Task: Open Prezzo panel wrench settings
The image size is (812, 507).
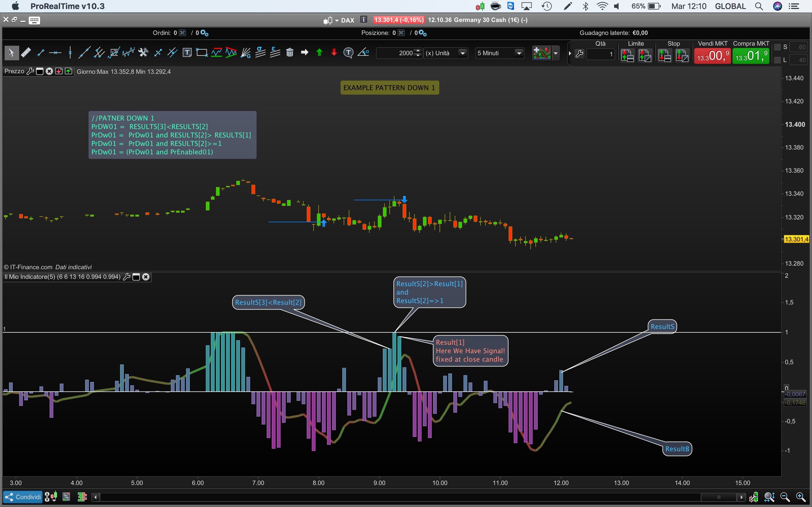Action: (30, 72)
